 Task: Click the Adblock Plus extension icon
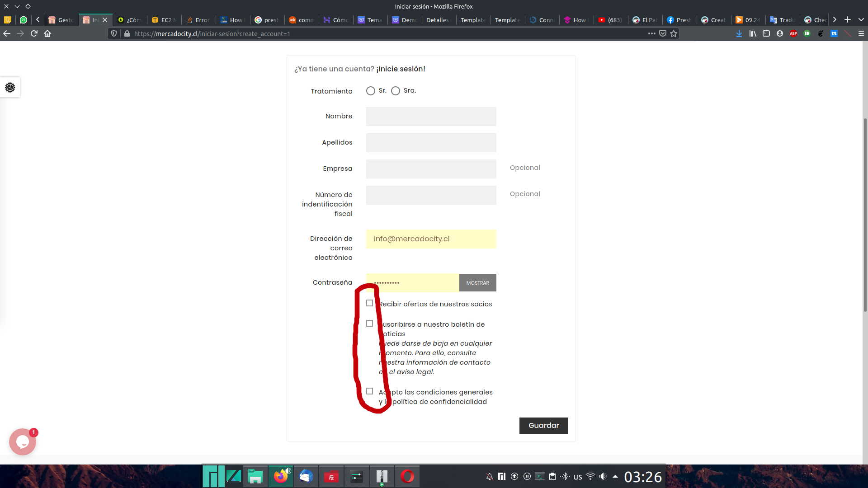click(793, 33)
